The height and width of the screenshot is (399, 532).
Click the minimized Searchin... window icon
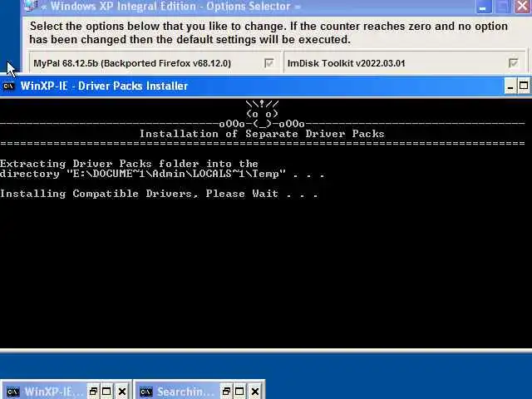146,392
